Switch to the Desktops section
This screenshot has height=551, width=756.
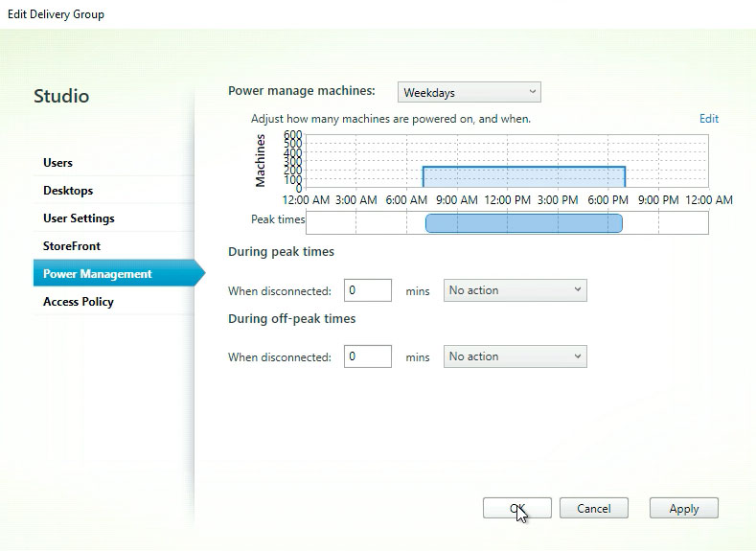[x=68, y=191]
